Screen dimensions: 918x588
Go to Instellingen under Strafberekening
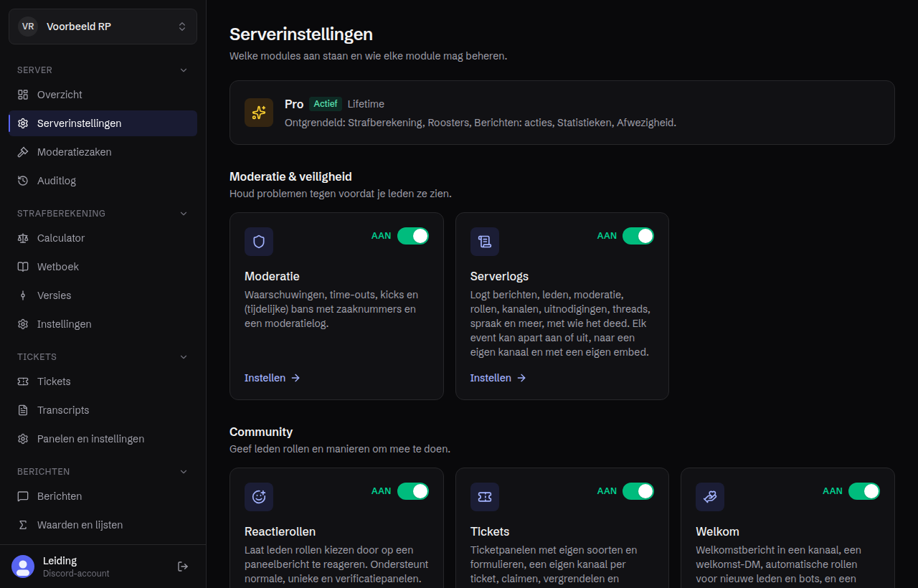point(103,324)
